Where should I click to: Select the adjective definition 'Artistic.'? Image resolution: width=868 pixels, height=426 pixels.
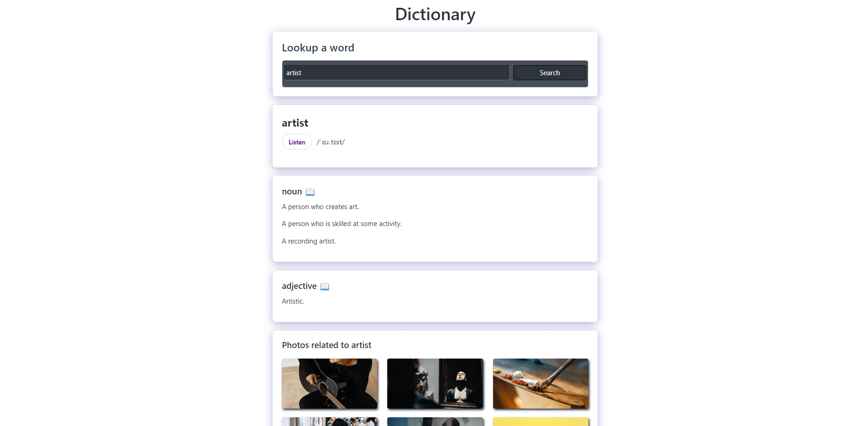(293, 301)
